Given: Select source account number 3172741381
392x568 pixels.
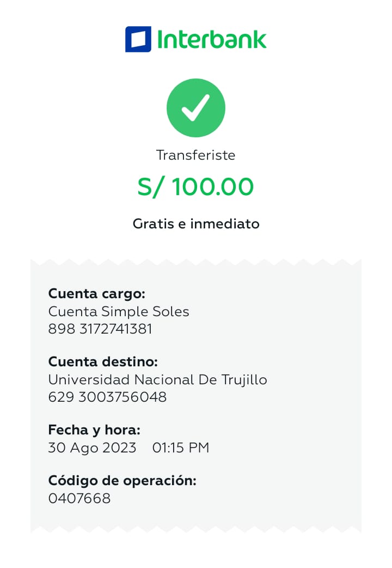Looking at the screenshot, I should pos(115,329).
